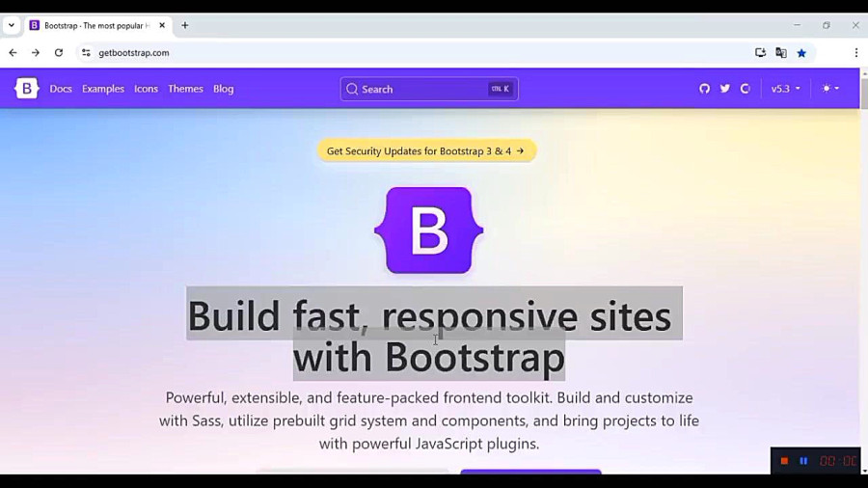Viewport: 868px width, 488px height.
Task: Click the page vertical scrollbar thumb
Action: coord(864,93)
